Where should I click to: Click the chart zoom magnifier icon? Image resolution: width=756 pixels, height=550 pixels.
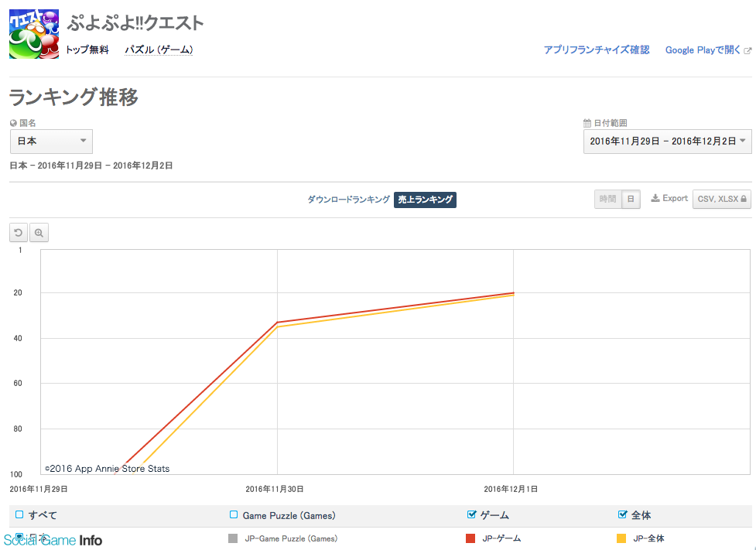(x=39, y=233)
